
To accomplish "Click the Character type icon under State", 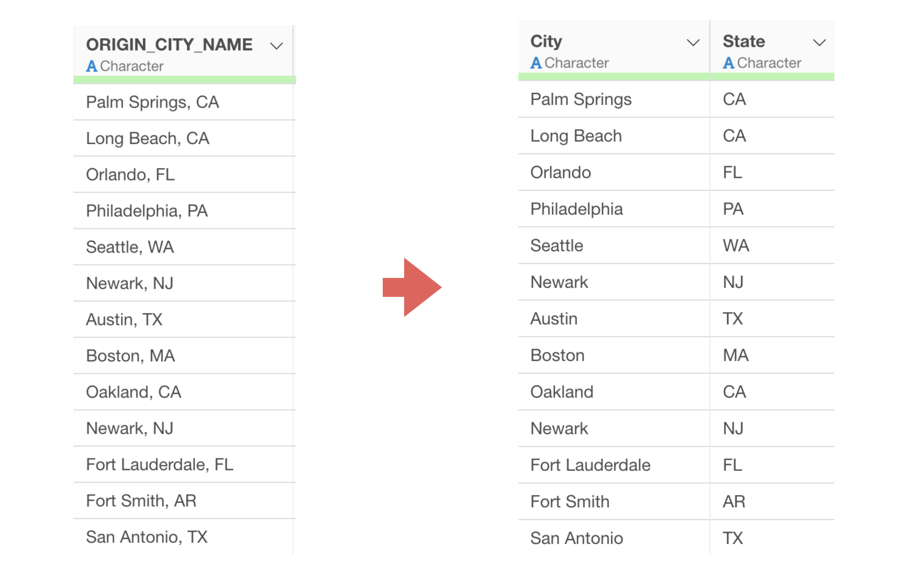I will (x=728, y=63).
